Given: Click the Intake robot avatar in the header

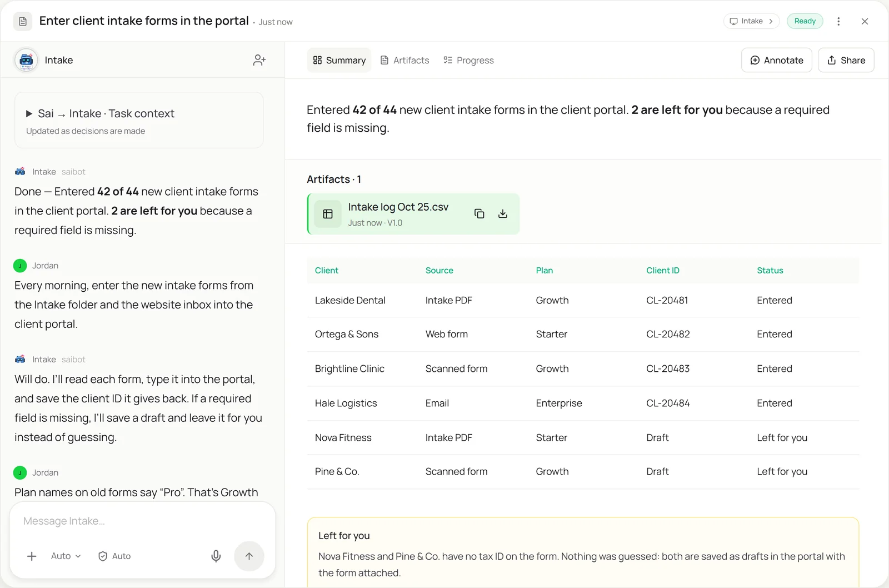Looking at the screenshot, I should [26, 60].
